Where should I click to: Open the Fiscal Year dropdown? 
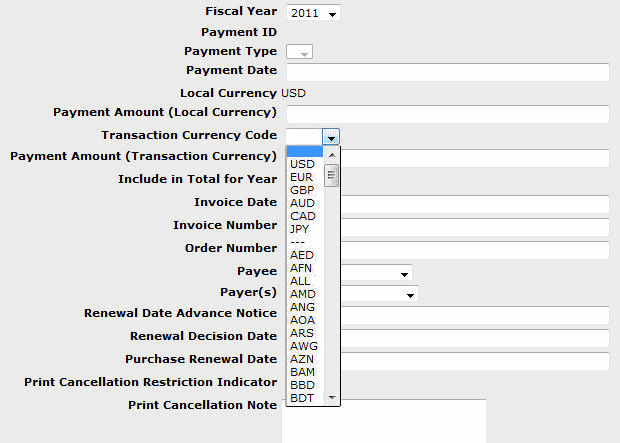[x=313, y=13]
